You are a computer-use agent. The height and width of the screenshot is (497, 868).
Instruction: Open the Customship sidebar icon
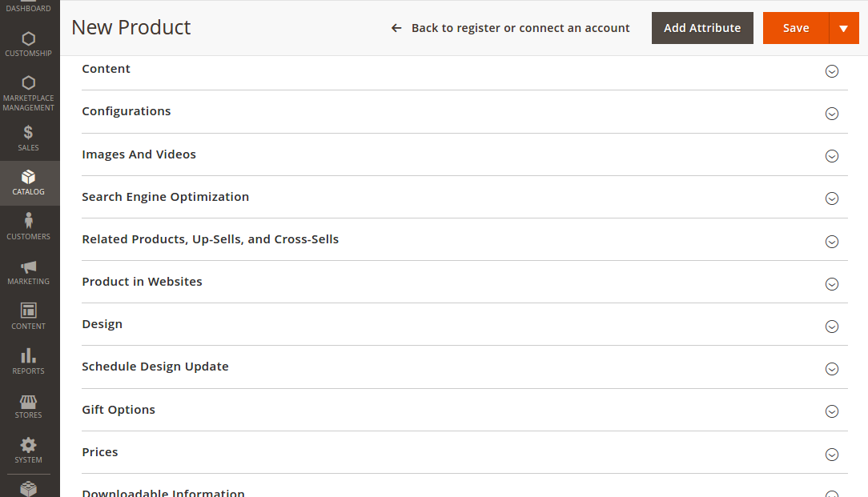click(x=29, y=38)
